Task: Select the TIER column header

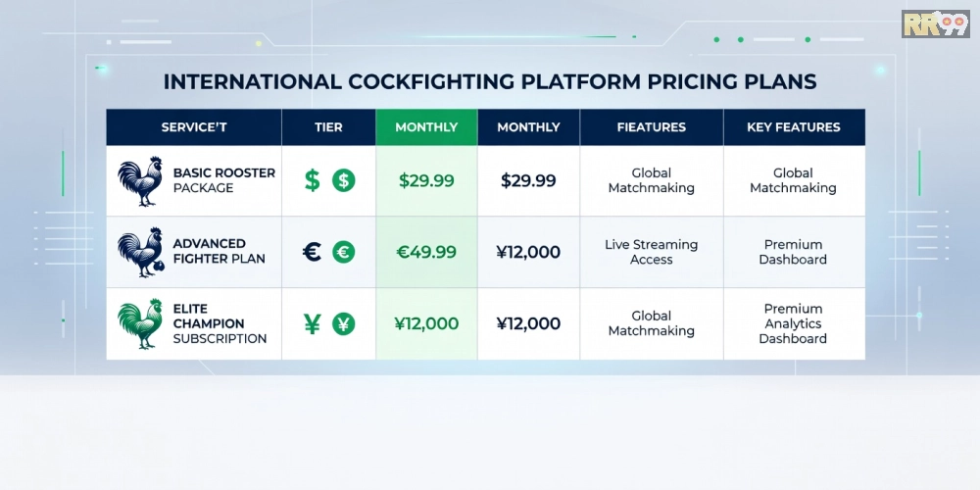Action: pos(328,127)
